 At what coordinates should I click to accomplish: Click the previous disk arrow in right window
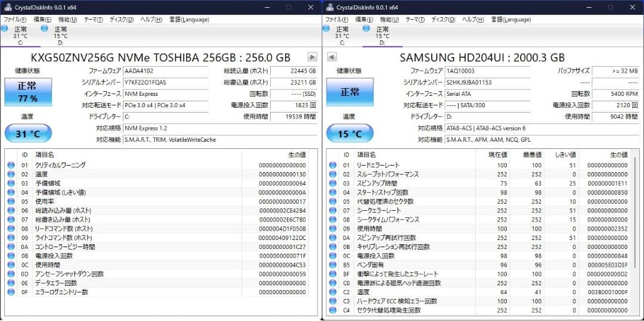(x=332, y=57)
